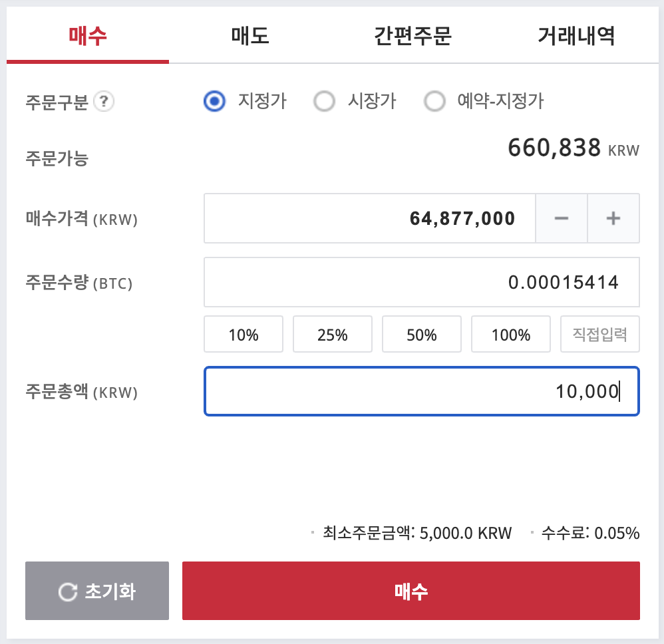Stay on the 매수 tab
This screenshot has height=644, width=664.
tap(86, 37)
